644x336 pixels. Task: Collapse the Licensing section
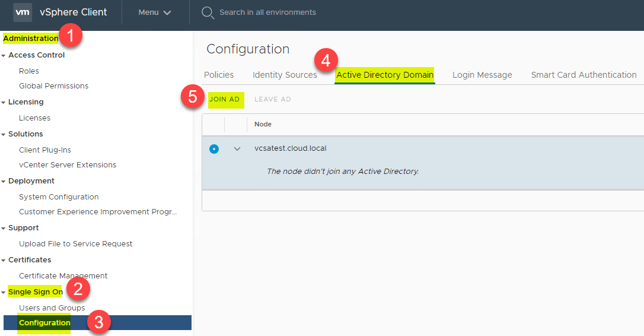[4, 103]
